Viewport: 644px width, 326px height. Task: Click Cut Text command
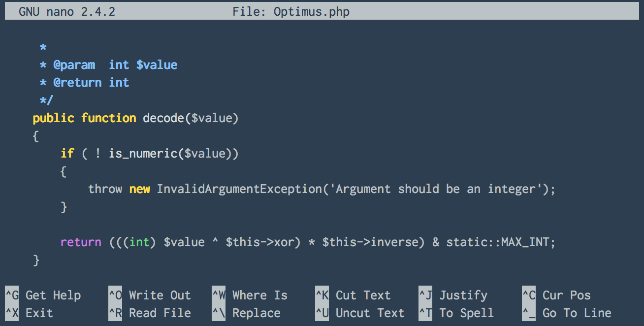pyautogui.click(x=363, y=295)
